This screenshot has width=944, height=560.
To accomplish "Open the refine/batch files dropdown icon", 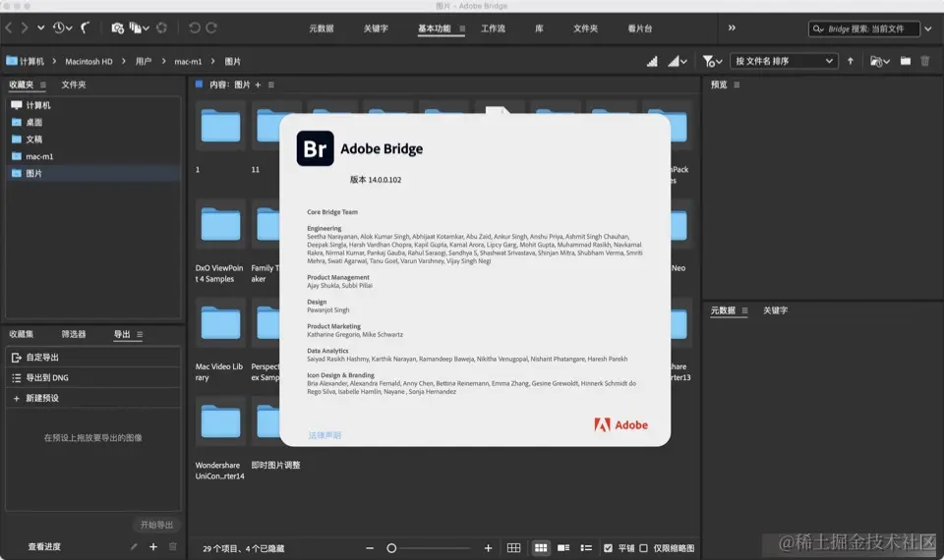I will click(139, 28).
